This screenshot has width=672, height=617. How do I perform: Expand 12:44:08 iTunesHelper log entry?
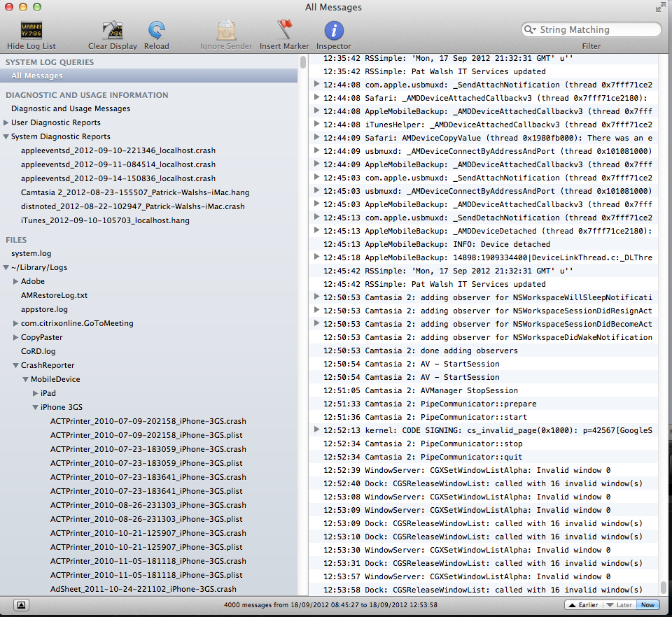pyautogui.click(x=316, y=124)
